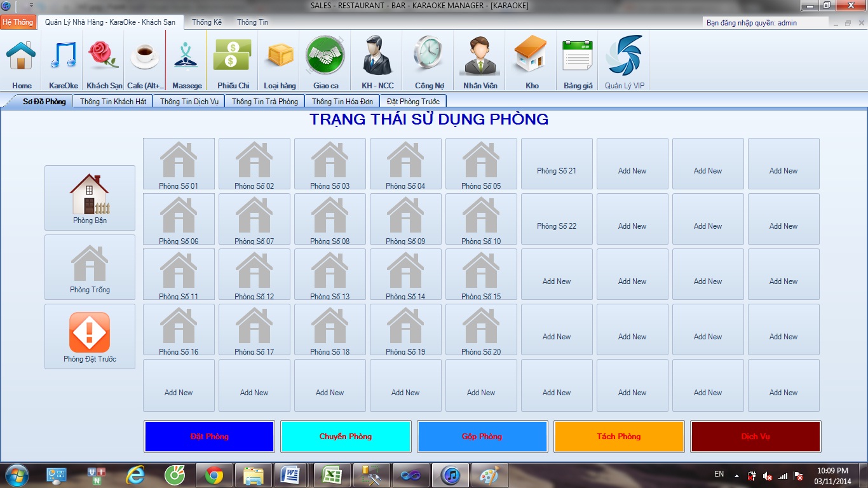Open Microsoft Word from taskbar
Screen dimensions: 868x488
(x=293, y=475)
